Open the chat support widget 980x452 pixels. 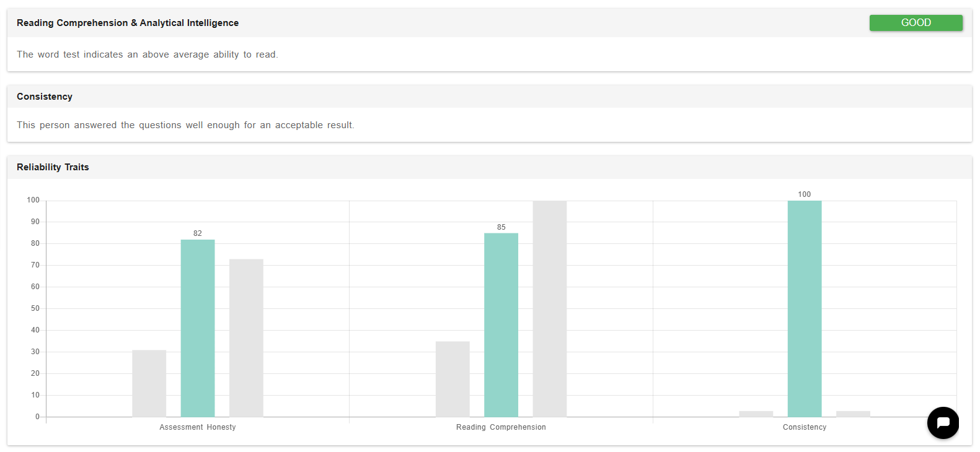click(x=943, y=423)
